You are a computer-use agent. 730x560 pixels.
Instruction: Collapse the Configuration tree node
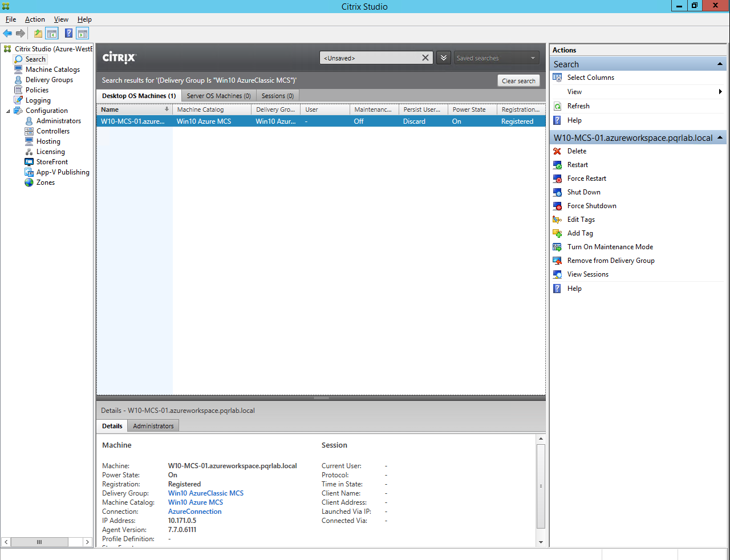point(8,111)
